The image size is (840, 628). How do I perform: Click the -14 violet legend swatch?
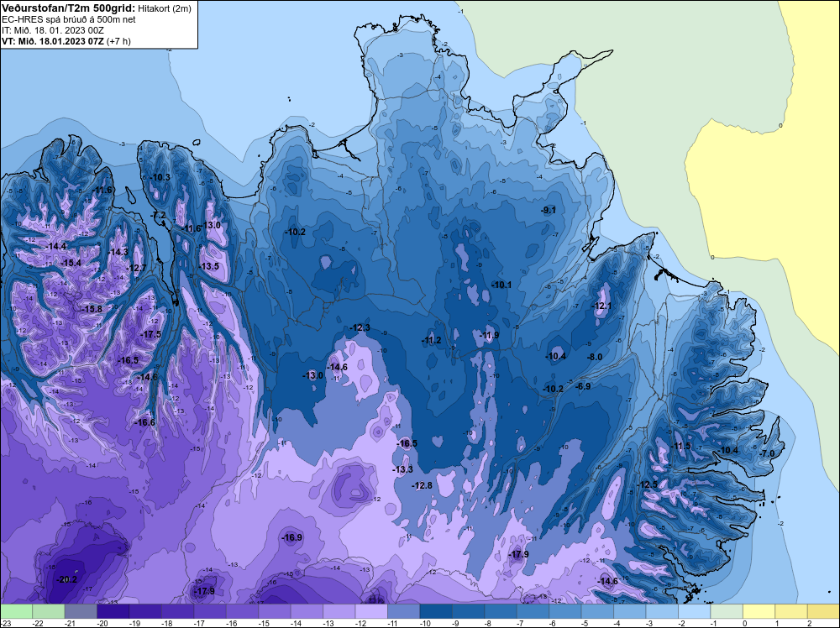pyautogui.click(x=307, y=611)
